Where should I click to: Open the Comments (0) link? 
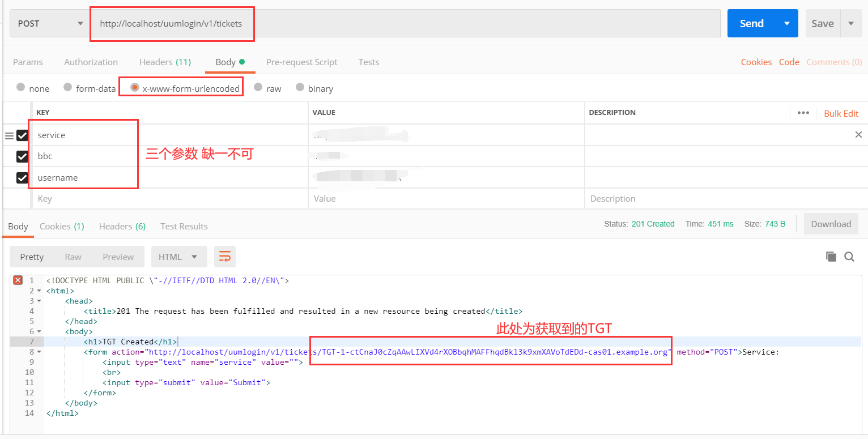click(x=834, y=62)
